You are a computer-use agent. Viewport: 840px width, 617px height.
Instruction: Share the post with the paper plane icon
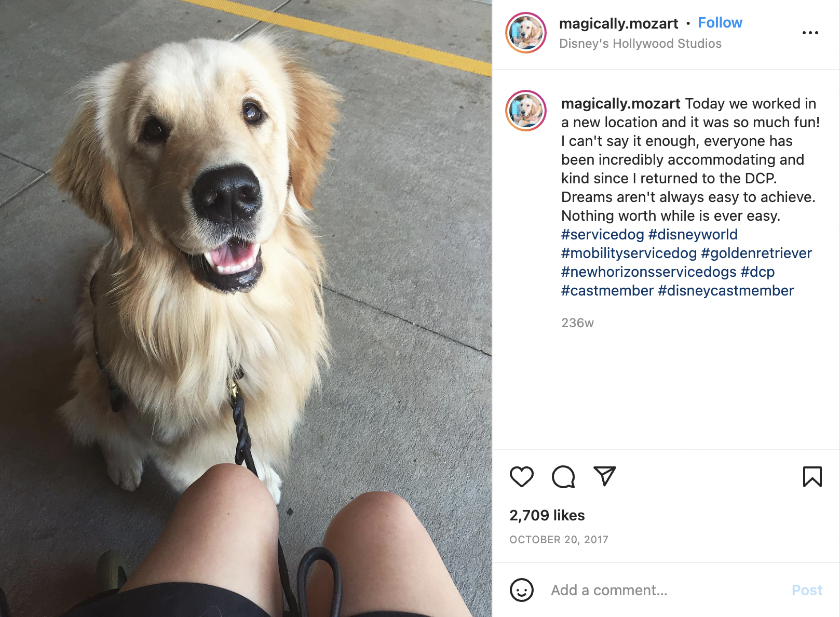tap(605, 476)
